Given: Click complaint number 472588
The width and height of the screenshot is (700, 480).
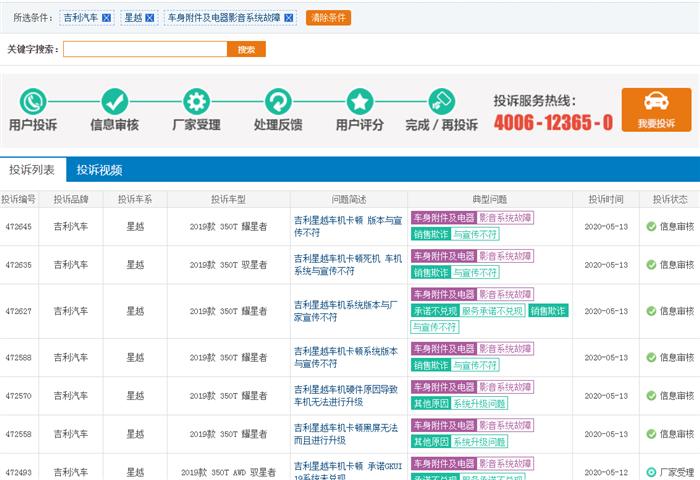Looking at the screenshot, I should pyautogui.click(x=18, y=358).
